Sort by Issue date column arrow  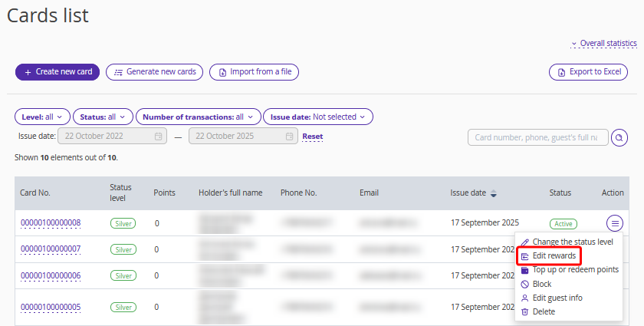coord(493,193)
